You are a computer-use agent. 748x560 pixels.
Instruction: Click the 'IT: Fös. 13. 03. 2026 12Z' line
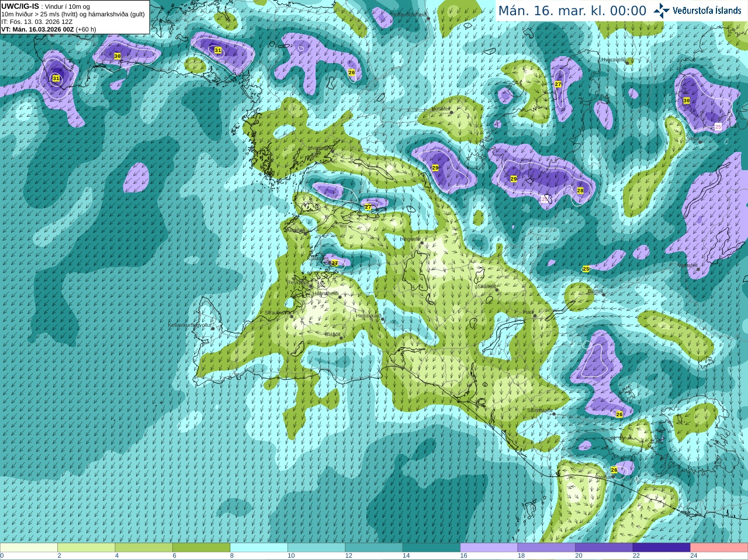click(x=37, y=22)
